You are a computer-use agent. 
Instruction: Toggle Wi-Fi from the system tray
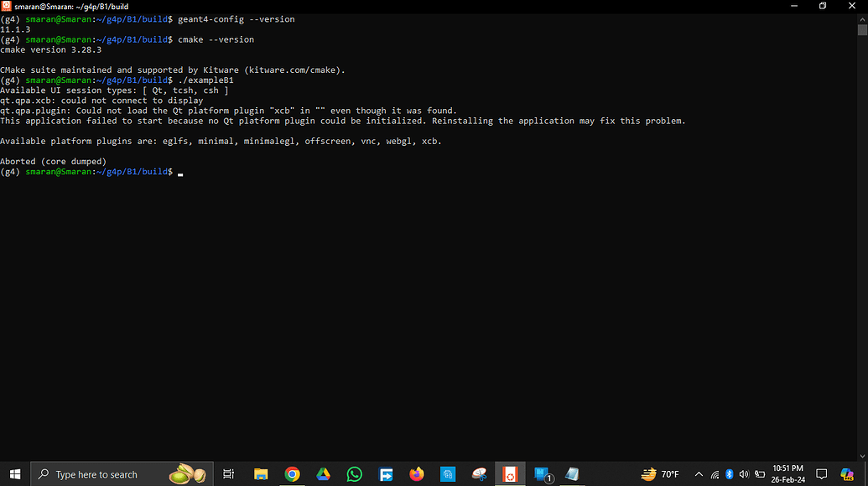click(x=714, y=473)
